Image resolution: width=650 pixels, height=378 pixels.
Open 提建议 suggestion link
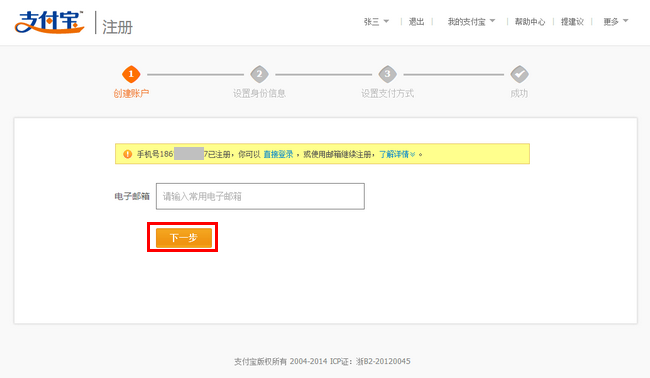[572, 22]
